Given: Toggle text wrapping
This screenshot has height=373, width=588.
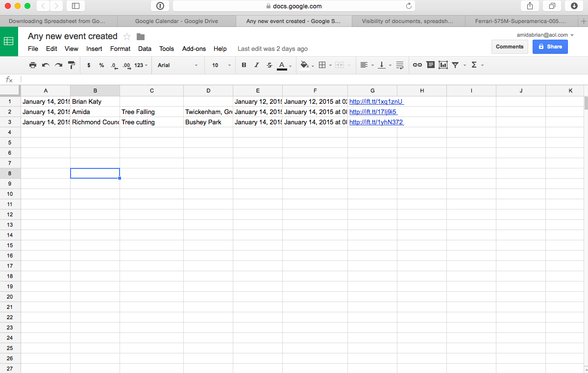Looking at the screenshot, I should 399,65.
